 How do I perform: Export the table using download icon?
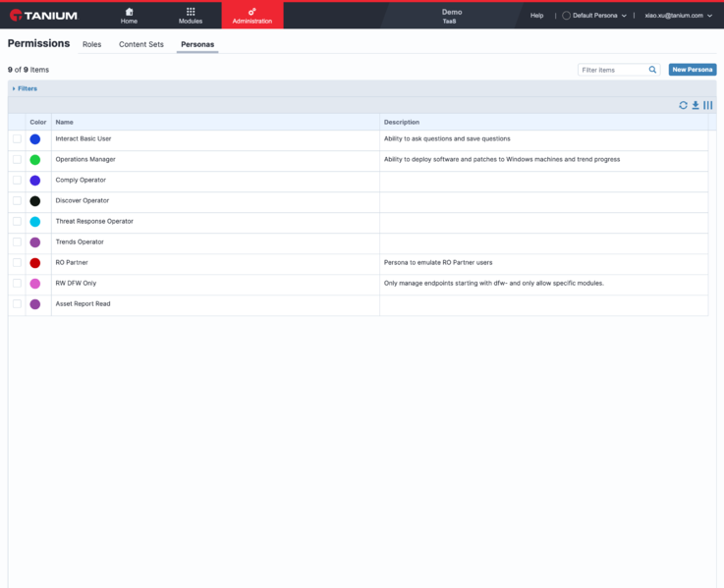[696, 105]
